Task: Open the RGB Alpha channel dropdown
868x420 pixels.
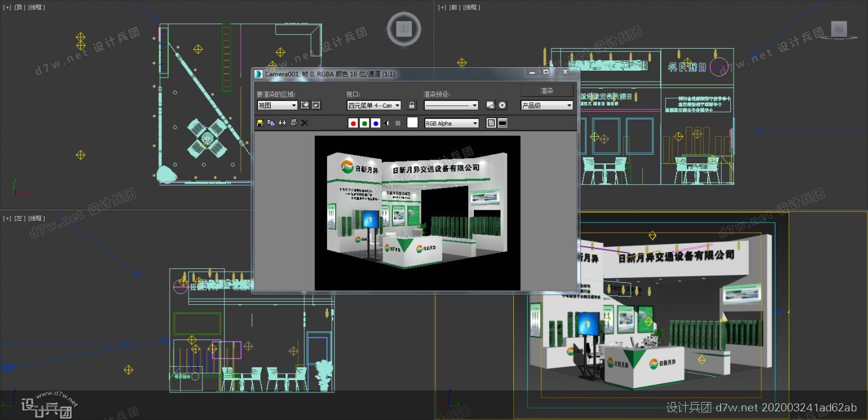Action: pyautogui.click(x=451, y=123)
